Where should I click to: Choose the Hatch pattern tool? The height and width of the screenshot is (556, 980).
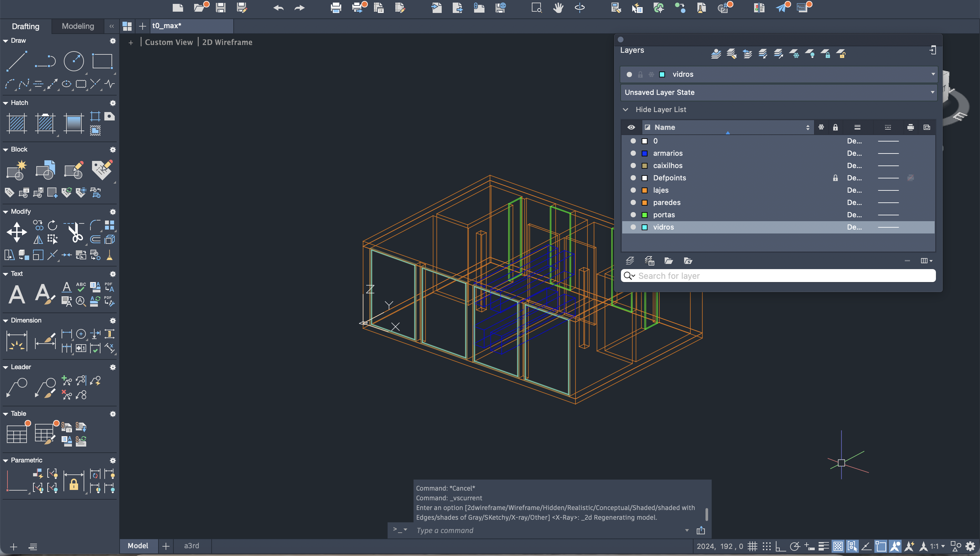[x=17, y=123]
